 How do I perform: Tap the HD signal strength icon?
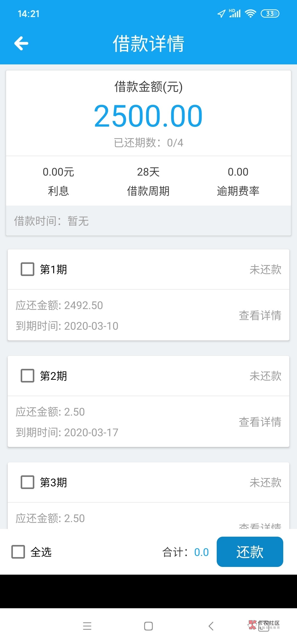pyautogui.click(x=235, y=13)
